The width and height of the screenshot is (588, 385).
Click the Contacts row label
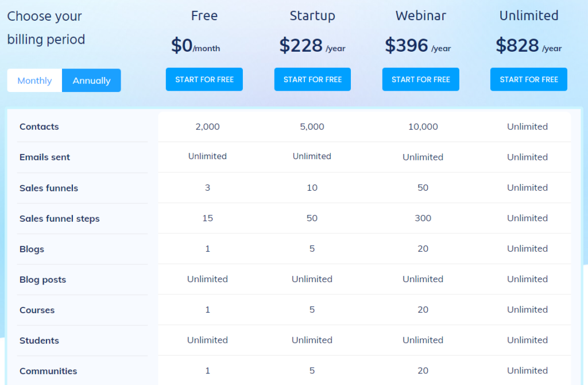(x=39, y=126)
